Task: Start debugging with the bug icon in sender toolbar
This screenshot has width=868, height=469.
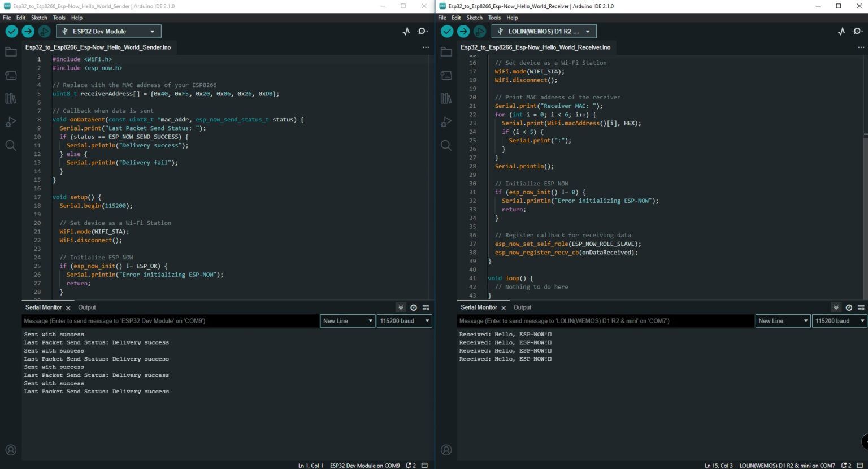Action: coord(44,31)
